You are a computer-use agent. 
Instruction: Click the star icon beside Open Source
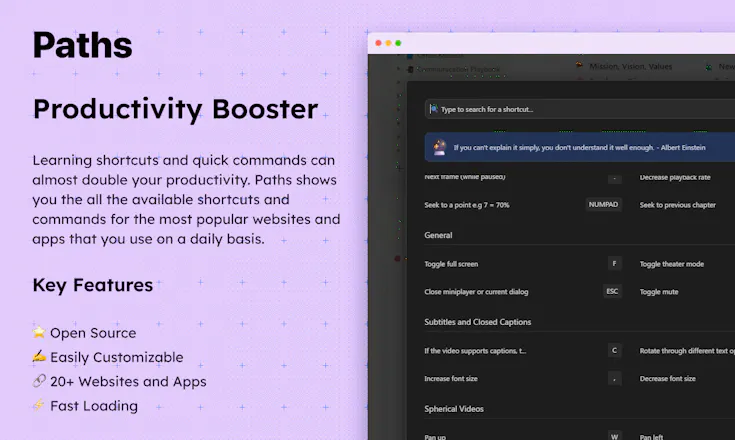pyautogui.click(x=39, y=332)
